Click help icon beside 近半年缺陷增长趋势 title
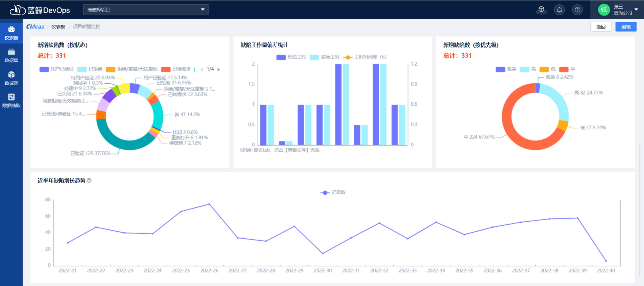 click(x=89, y=180)
